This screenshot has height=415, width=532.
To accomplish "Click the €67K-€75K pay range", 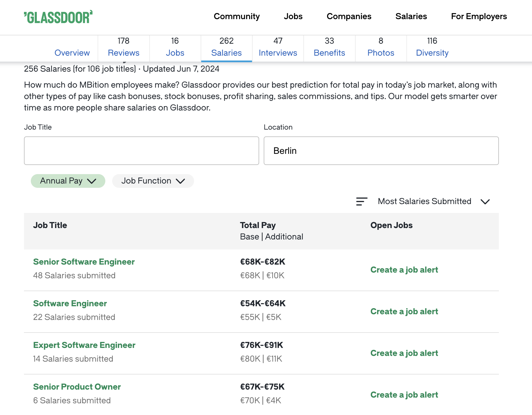I will click(x=262, y=387).
